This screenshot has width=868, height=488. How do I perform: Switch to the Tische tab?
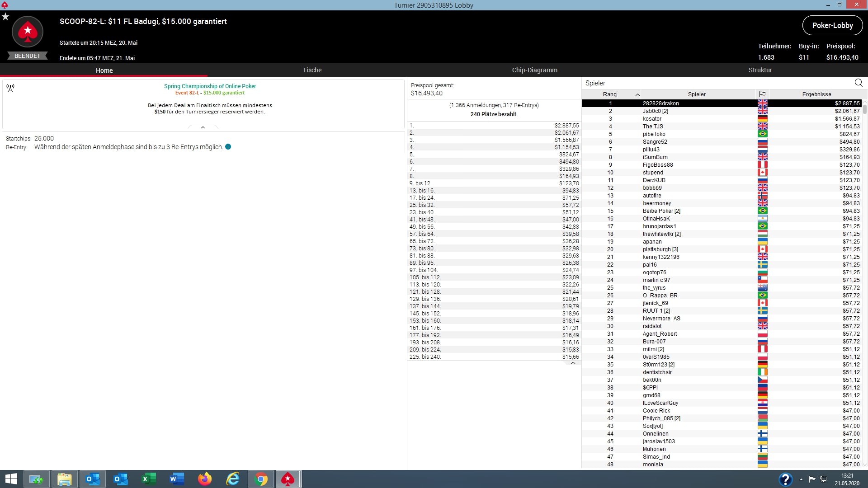click(312, 70)
